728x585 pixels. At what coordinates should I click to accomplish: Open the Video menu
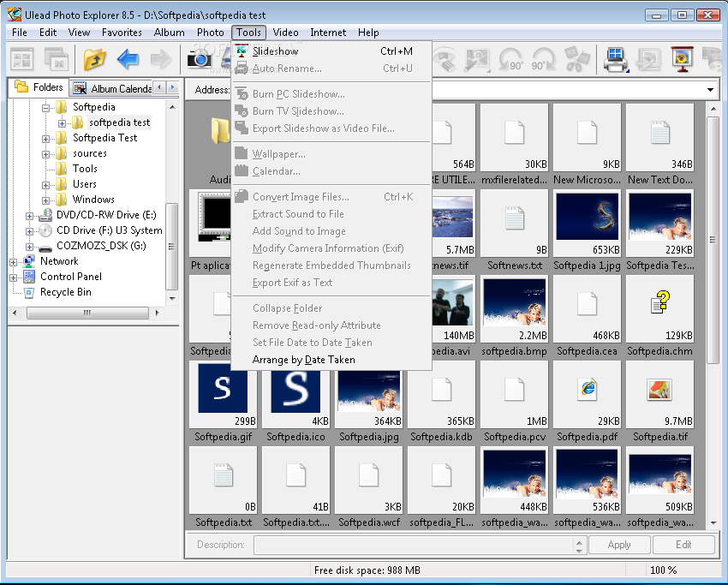coord(285,33)
